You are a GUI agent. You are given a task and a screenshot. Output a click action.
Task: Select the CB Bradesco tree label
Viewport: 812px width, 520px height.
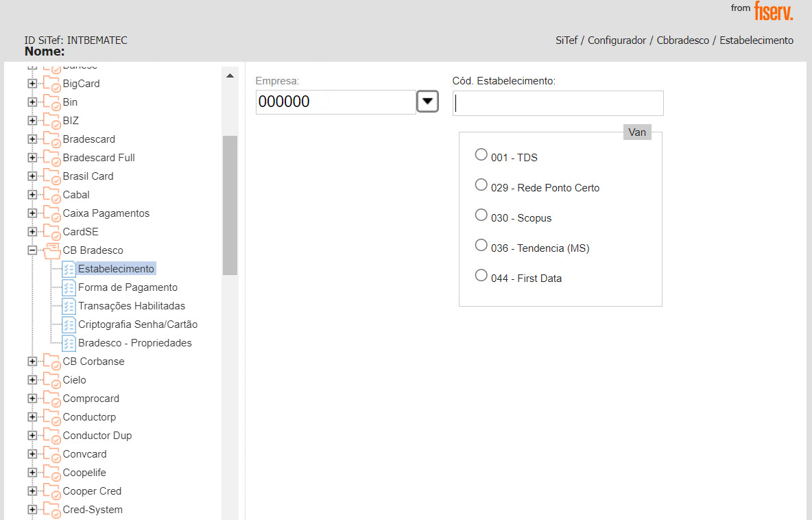pos(93,250)
